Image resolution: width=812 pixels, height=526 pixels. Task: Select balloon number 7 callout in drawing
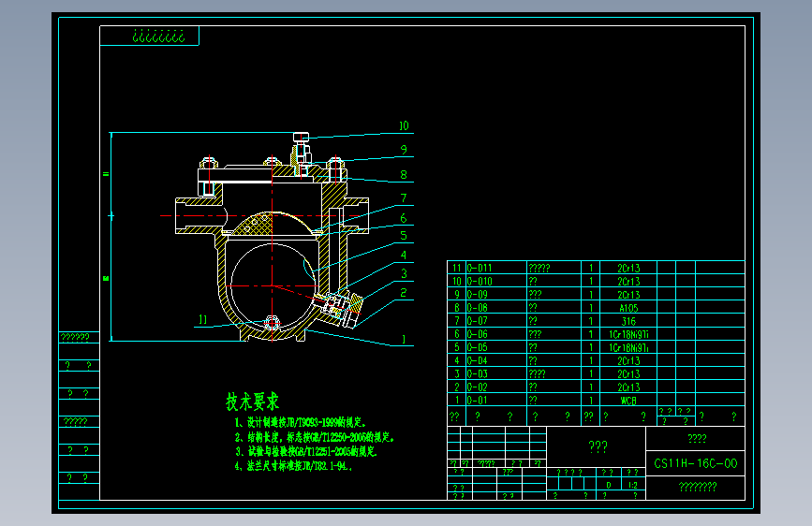[x=404, y=198]
